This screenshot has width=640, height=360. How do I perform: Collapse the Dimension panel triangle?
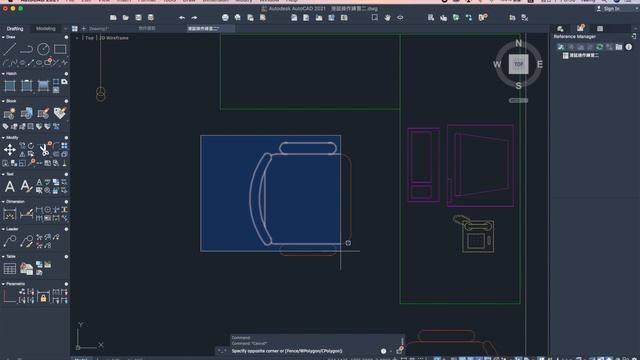pos(3,202)
